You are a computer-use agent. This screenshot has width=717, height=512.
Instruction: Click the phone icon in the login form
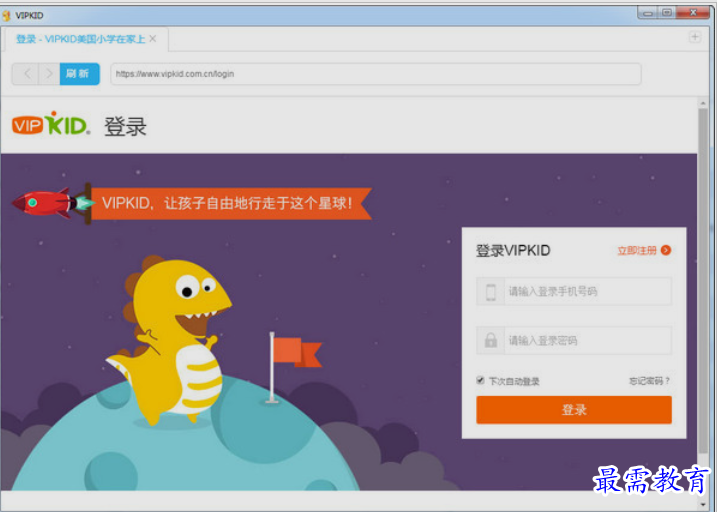click(491, 292)
